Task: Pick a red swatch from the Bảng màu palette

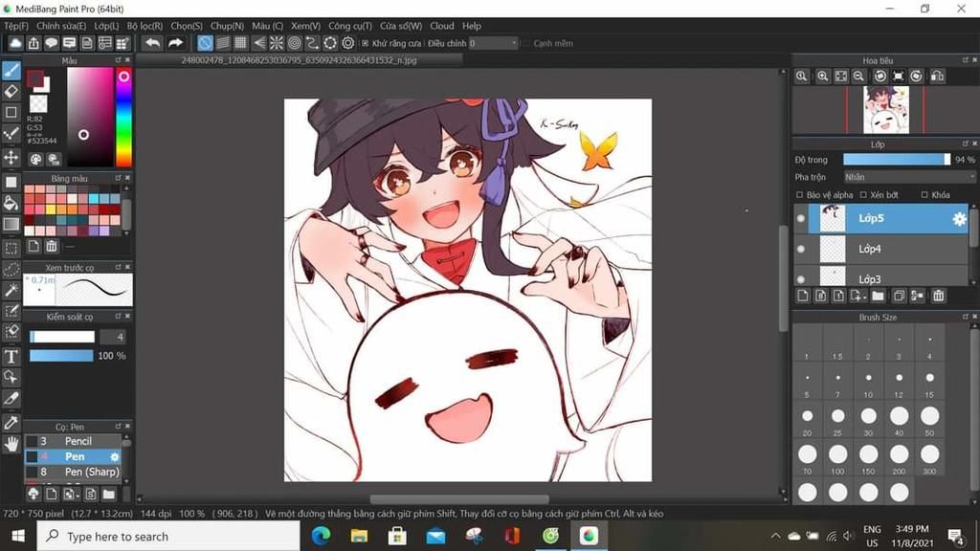Action: (x=105, y=209)
